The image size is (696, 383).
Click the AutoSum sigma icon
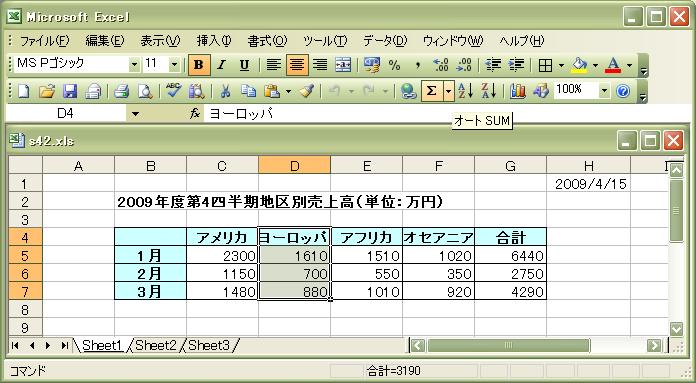tap(431, 91)
